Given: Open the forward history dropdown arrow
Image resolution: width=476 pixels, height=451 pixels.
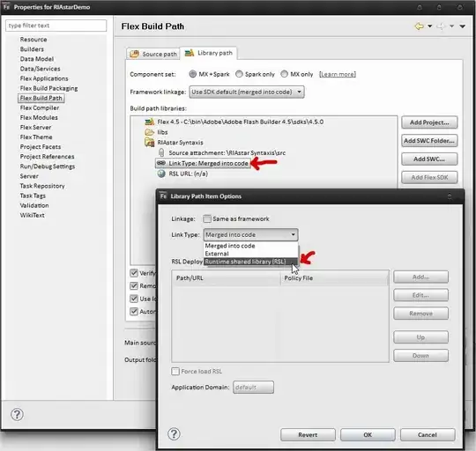Looking at the screenshot, I should point(451,26).
